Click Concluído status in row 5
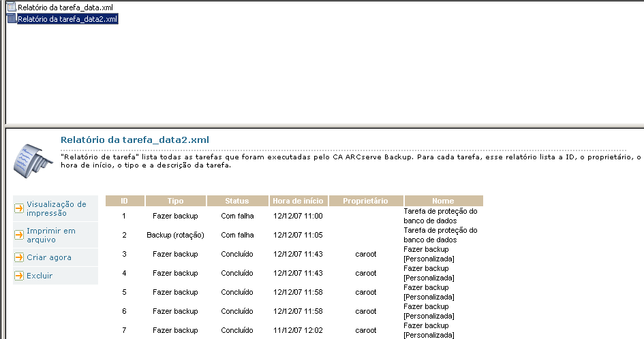 [237, 292]
